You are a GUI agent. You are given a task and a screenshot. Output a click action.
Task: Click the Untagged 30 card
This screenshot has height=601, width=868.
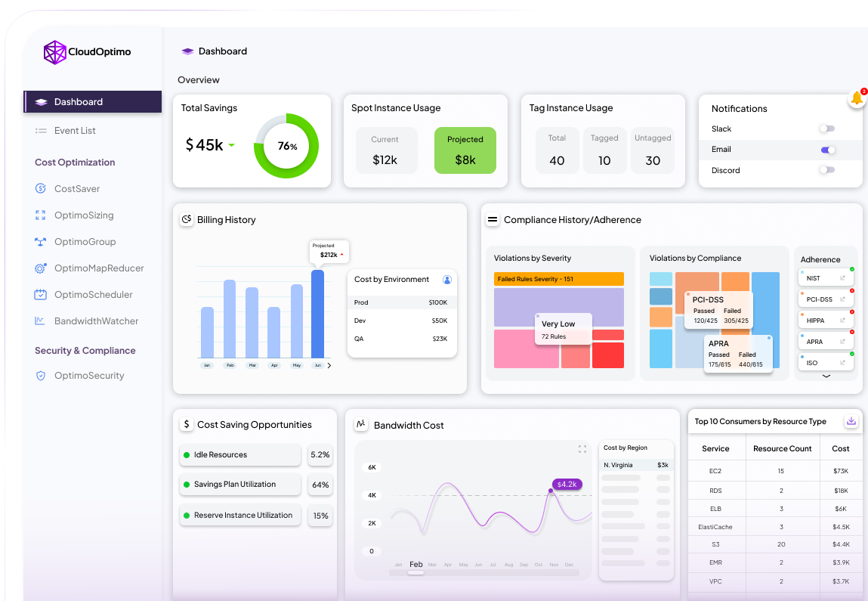653,150
